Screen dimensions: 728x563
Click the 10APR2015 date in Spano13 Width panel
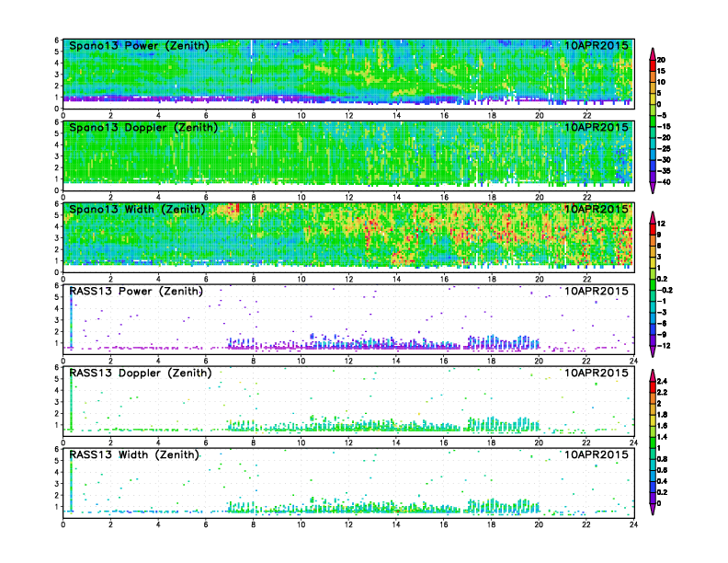pos(597,209)
